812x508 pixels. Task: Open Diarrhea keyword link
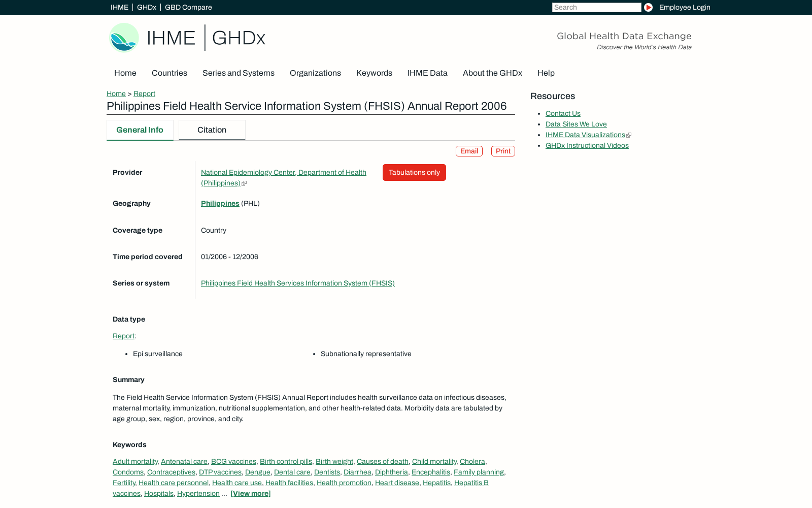tap(357, 472)
